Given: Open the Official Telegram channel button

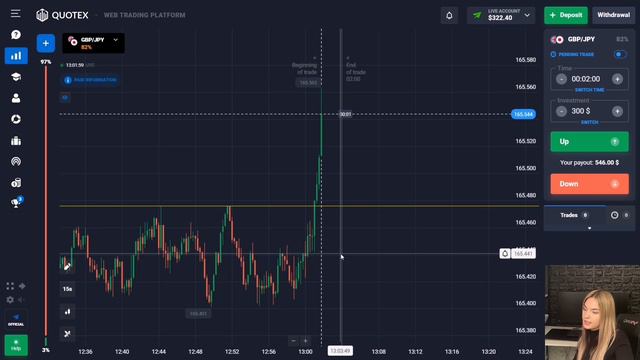Looking at the screenshot, I should 16,319.
